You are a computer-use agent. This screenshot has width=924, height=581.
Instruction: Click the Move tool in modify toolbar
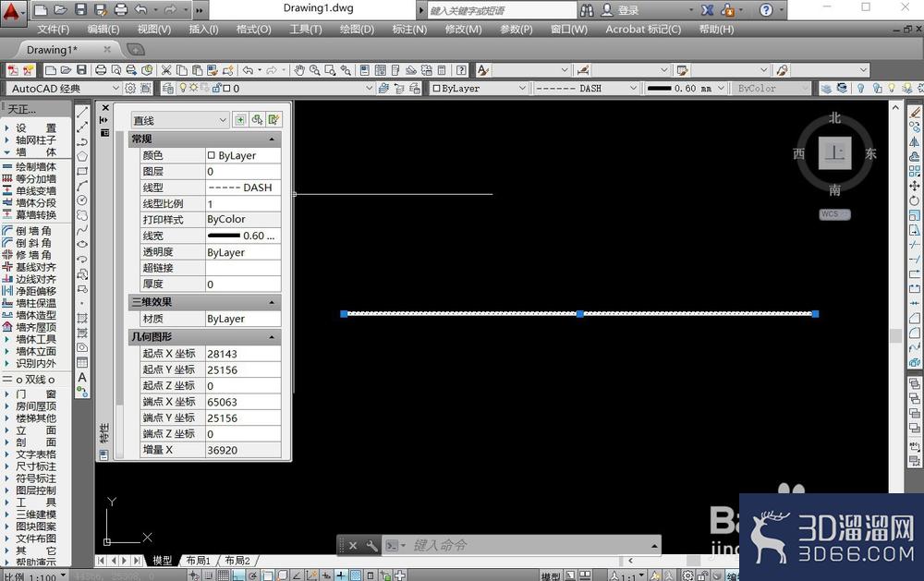click(915, 186)
